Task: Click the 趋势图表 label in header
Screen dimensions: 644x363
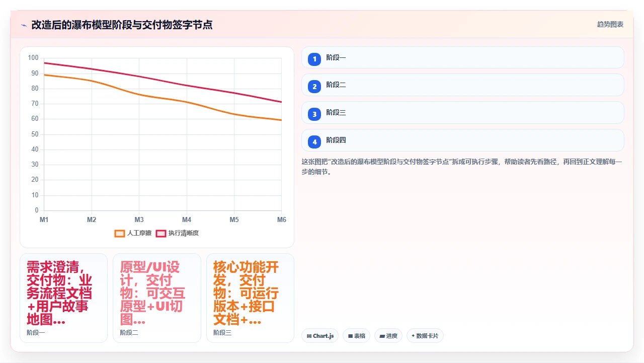Action: pos(610,24)
